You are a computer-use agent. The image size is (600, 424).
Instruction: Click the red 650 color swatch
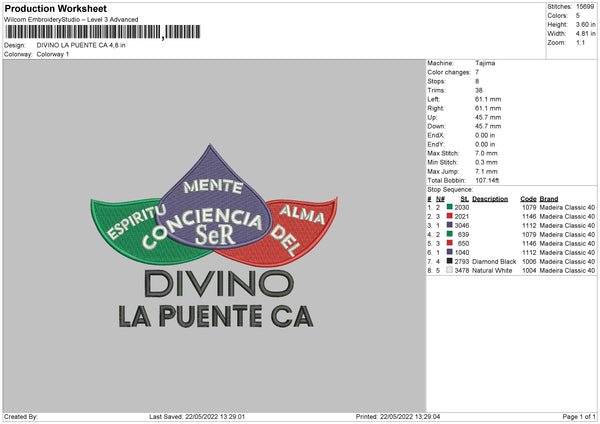tap(450, 243)
